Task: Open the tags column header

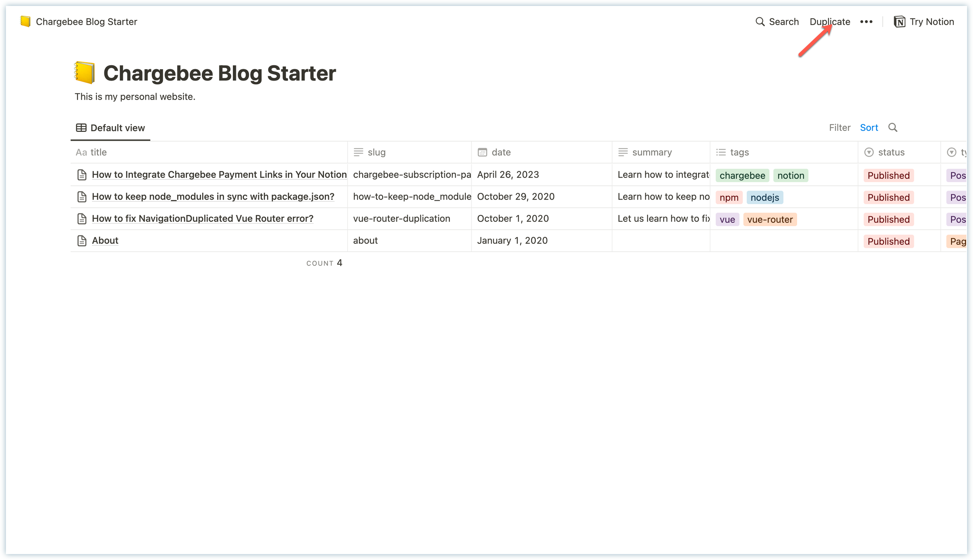Action: [740, 152]
